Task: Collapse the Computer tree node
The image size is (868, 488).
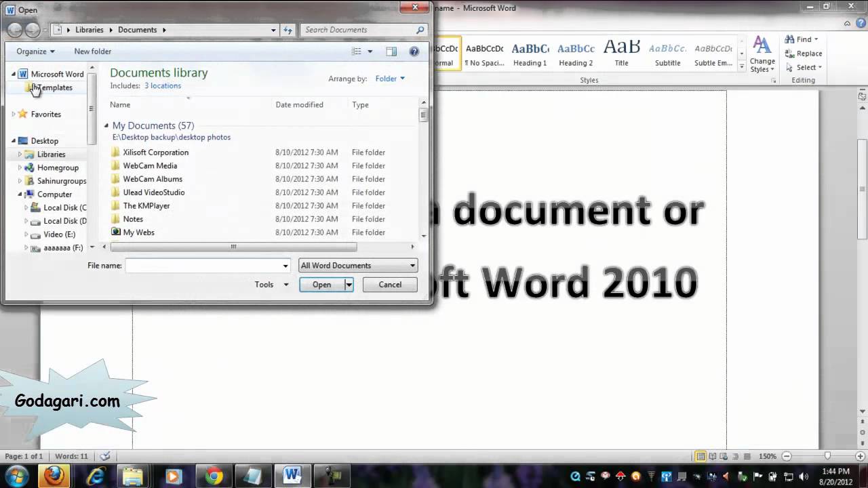Action: click(20, 195)
